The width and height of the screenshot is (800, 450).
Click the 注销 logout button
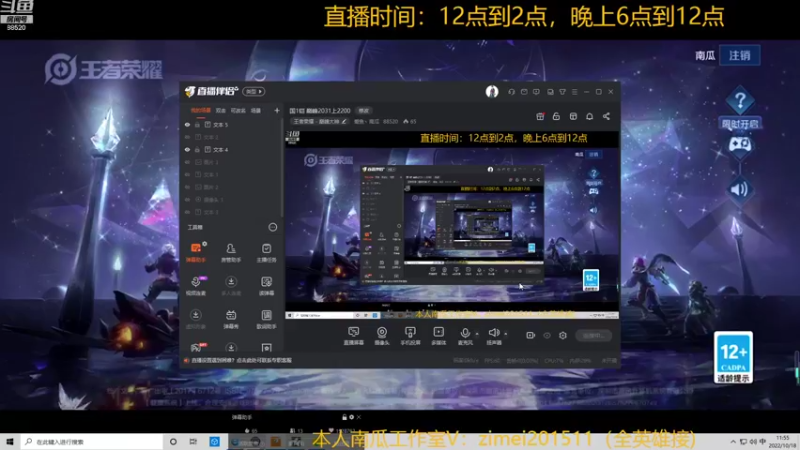coord(740,55)
